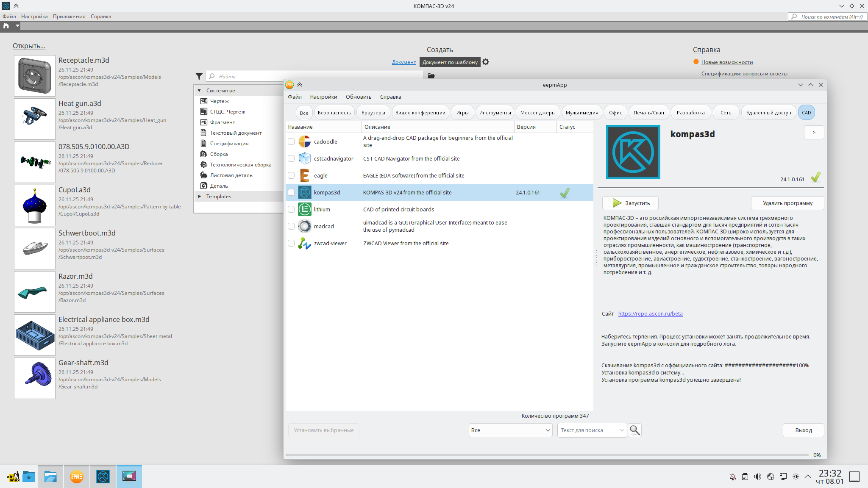Collapse the Системные tree group
The image size is (868, 488).
(x=200, y=91)
